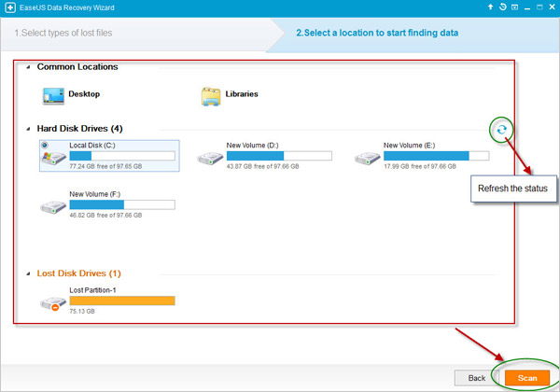This screenshot has height=392, width=560.
Task: Collapse the Common Locations section
Action: click(28, 67)
